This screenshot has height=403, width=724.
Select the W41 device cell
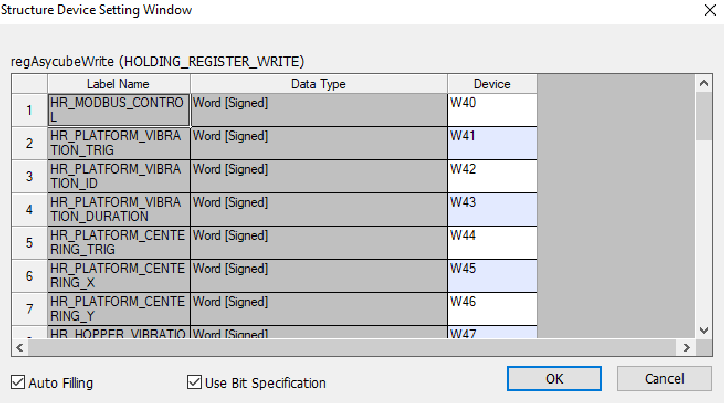492,143
